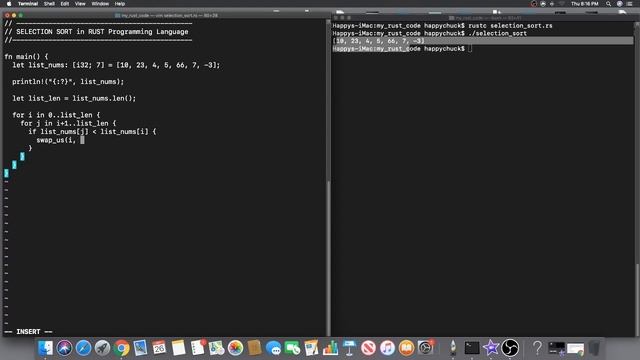Screen dimensions: 640x360
Task: Open the Shell menu
Action: click(49, 4)
